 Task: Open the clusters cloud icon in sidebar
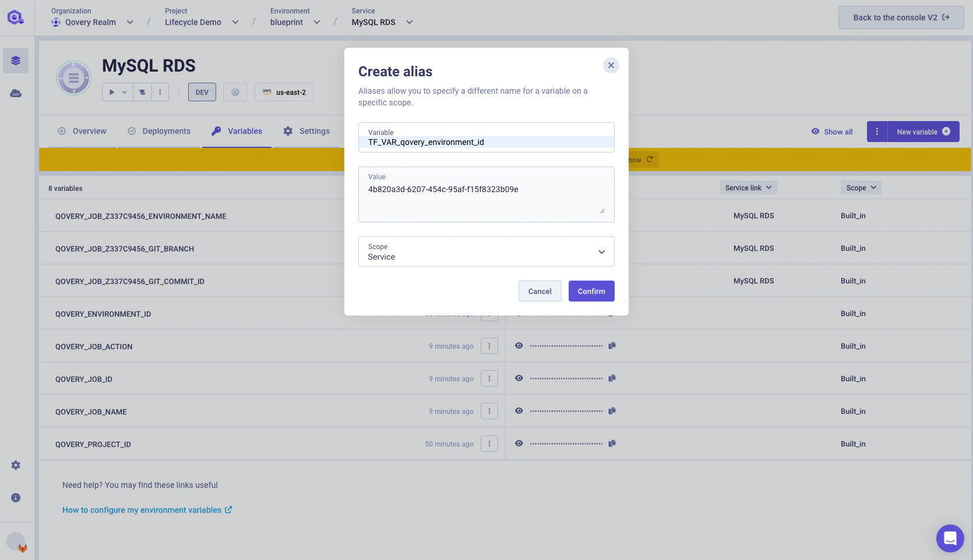coord(16,93)
